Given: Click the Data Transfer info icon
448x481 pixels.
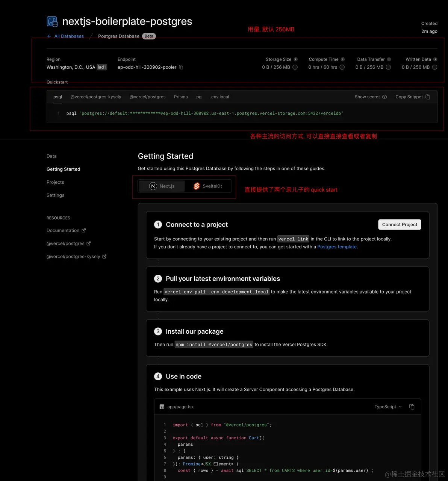Looking at the screenshot, I should pos(389,59).
